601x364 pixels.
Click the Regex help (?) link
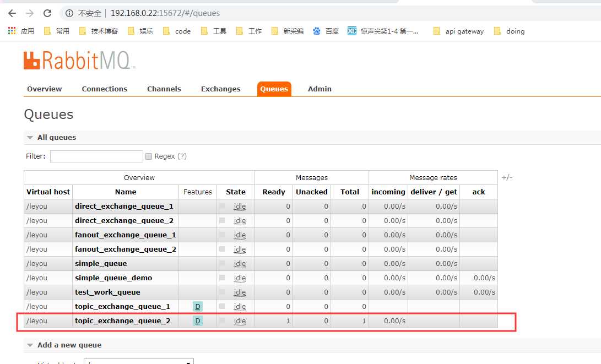(182, 156)
